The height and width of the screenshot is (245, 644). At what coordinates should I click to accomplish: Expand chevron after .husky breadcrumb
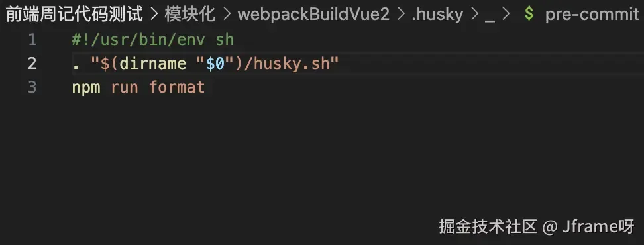click(x=474, y=15)
